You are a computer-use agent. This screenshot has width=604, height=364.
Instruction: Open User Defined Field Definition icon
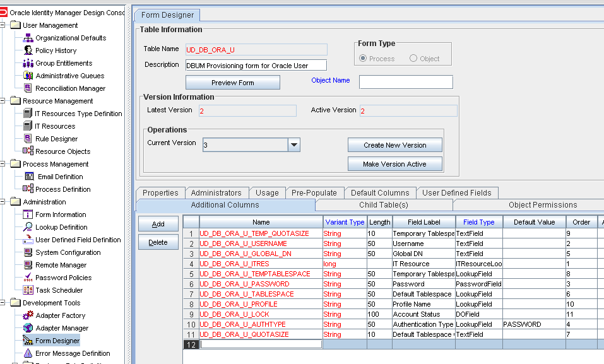pos(28,240)
